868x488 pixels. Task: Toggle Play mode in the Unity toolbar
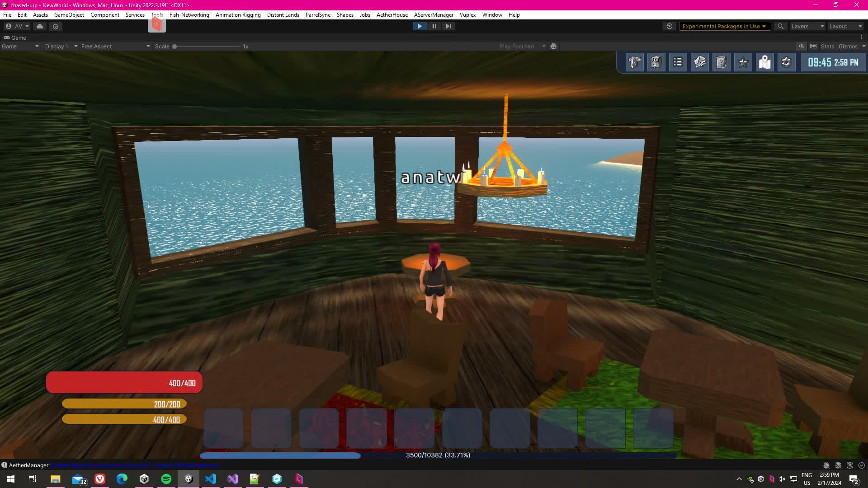[420, 26]
